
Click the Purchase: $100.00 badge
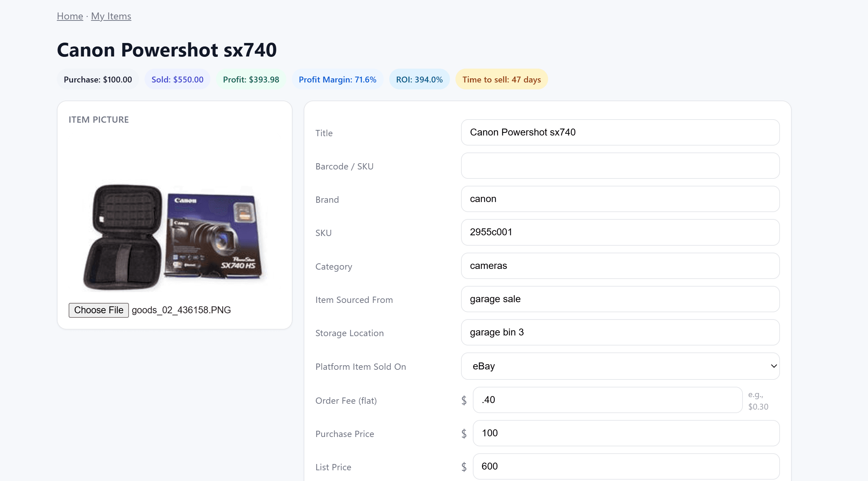click(x=98, y=79)
